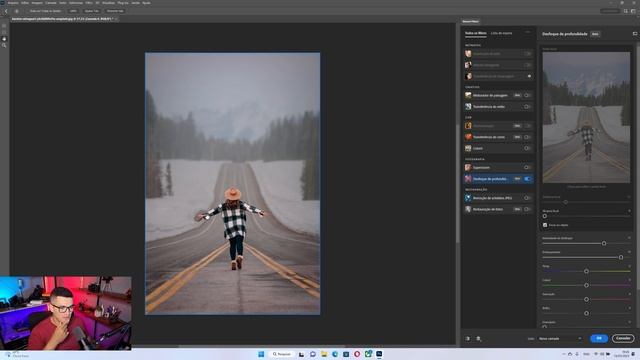Screen dimensions: 640x360
Task: Select the Zoom tool in left toolbar
Action: coord(4,45)
